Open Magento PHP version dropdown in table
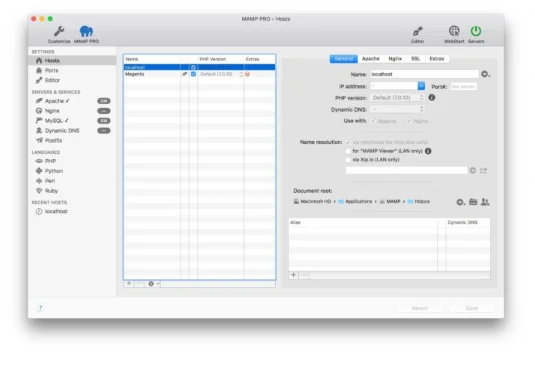 pos(221,74)
